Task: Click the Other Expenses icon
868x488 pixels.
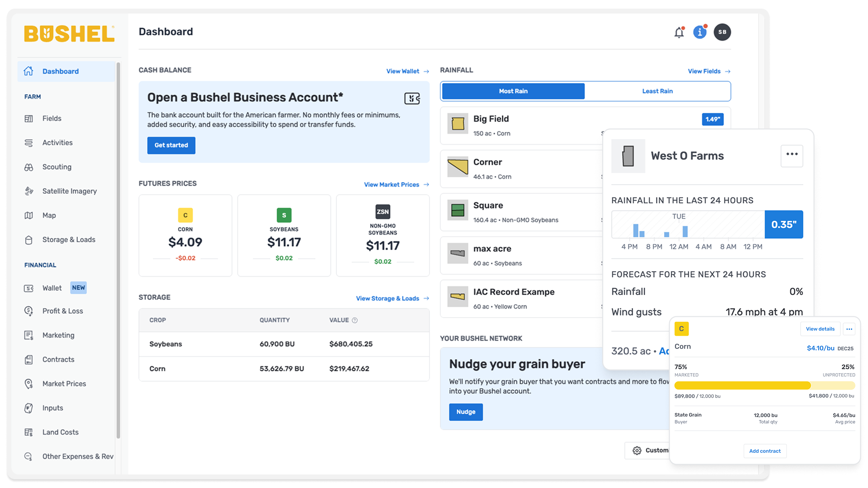Action: click(x=28, y=456)
